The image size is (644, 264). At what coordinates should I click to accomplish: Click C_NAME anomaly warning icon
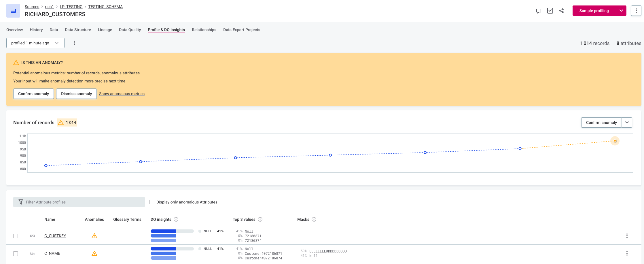pos(94,253)
